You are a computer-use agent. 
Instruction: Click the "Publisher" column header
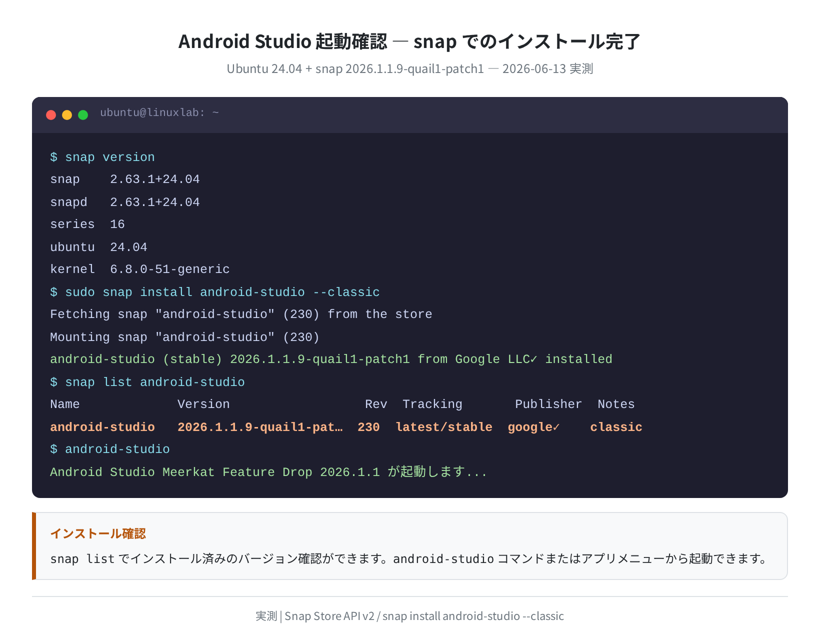[548, 404]
